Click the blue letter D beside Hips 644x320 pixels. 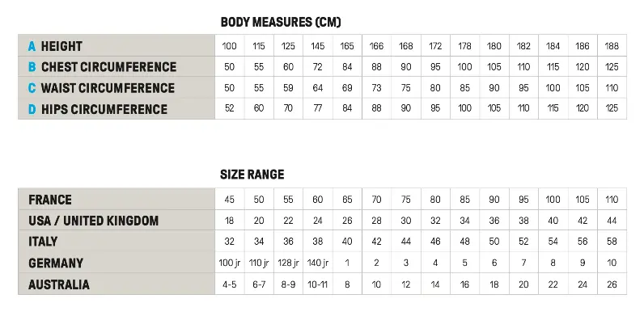(x=32, y=109)
